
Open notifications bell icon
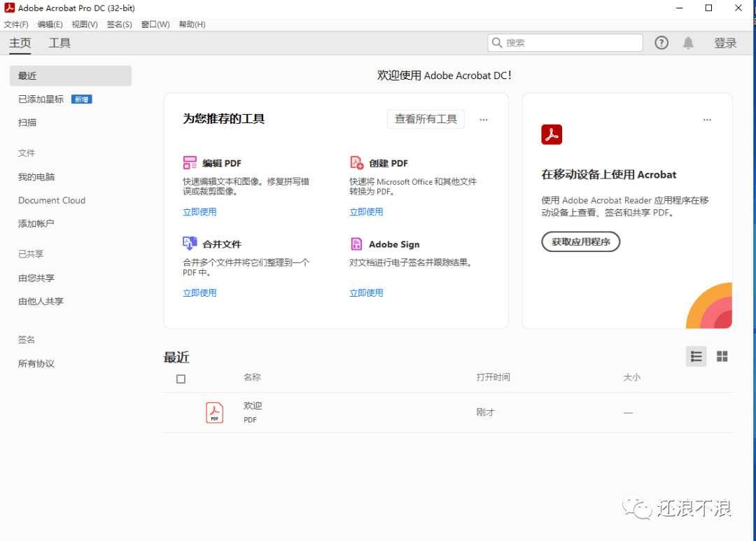pos(688,43)
